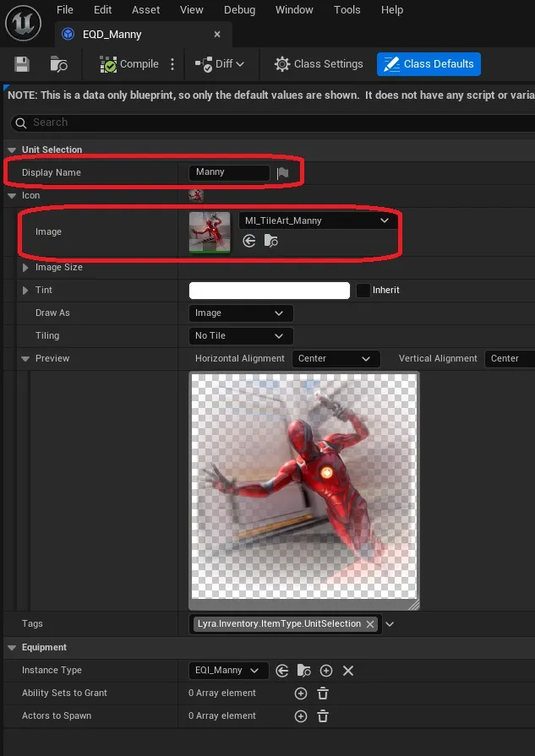Open the Vertical Alignment dropdown
535x756 pixels.
[x=510, y=359]
